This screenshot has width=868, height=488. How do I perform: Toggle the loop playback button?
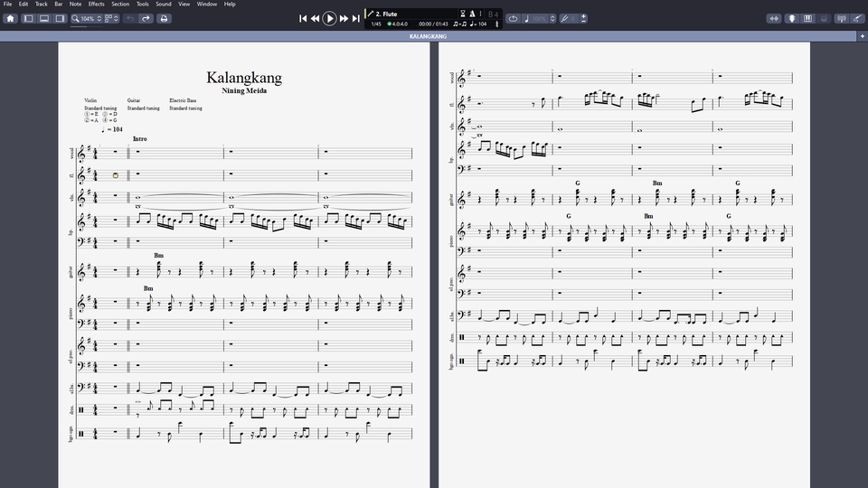tap(514, 18)
